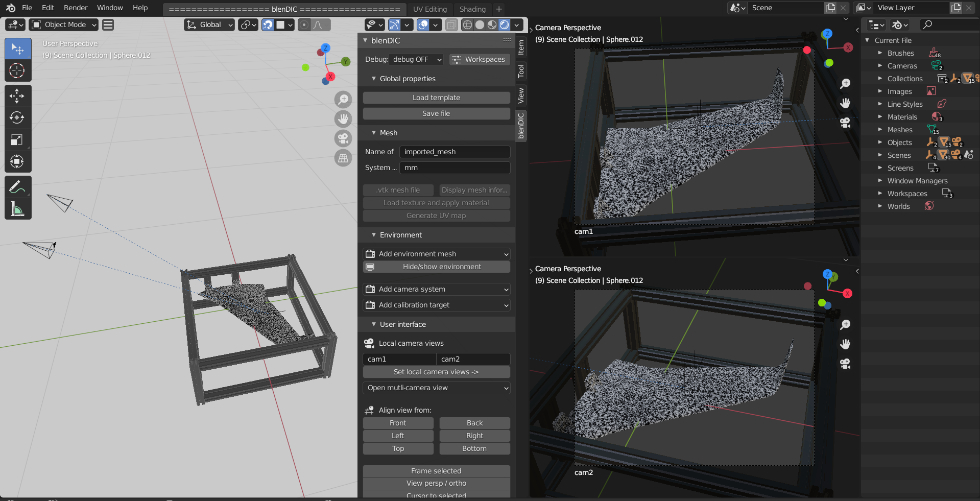
Task: Activate the Move tool
Action: (18, 96)
